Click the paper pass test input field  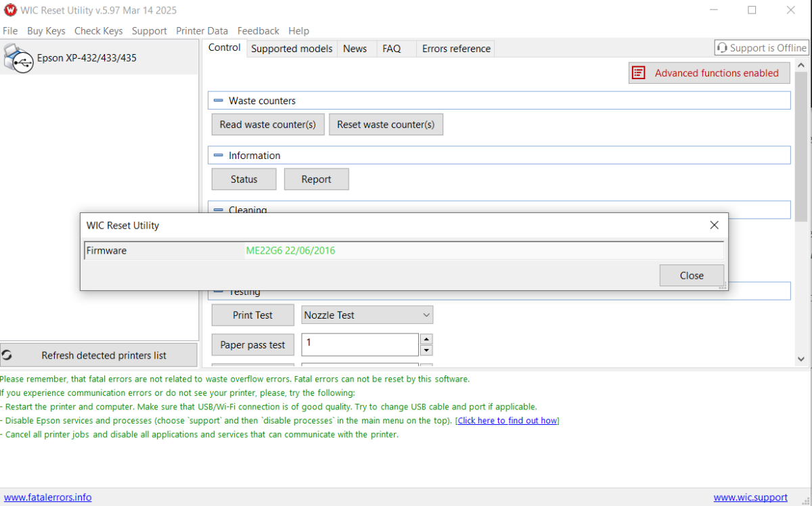359,344
